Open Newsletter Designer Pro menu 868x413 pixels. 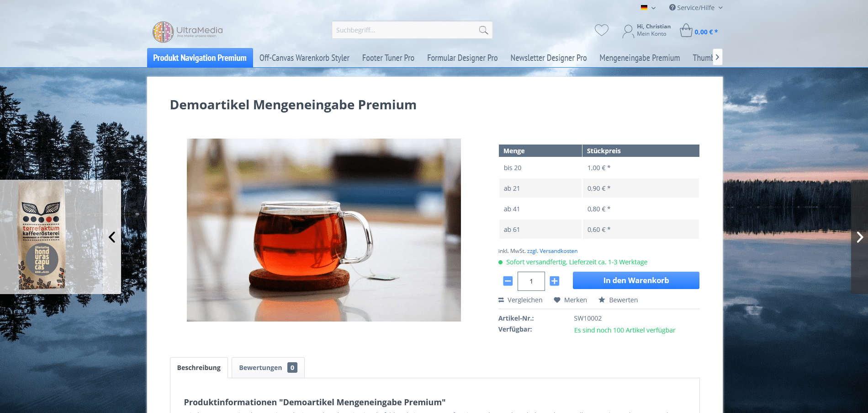click(549, 58)
